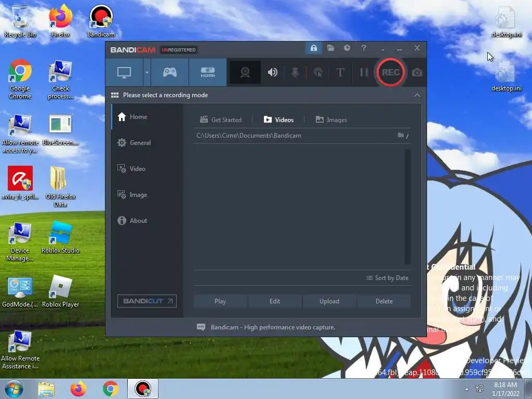Switch to the Get Started tab
Image resolution: width=532 pixels, height=399 pixels.
(x=221, y=120)
